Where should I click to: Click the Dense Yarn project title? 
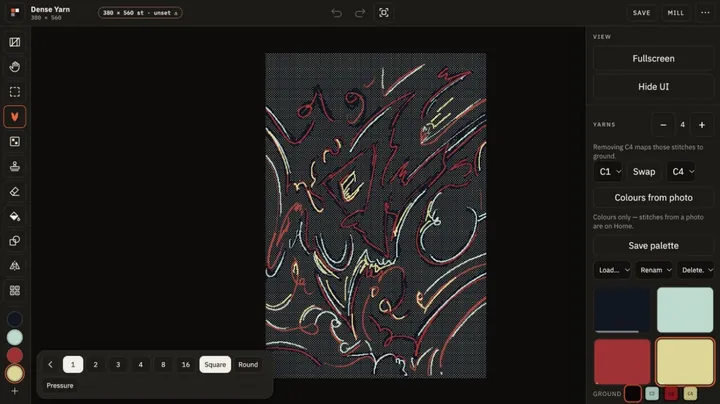50,9
